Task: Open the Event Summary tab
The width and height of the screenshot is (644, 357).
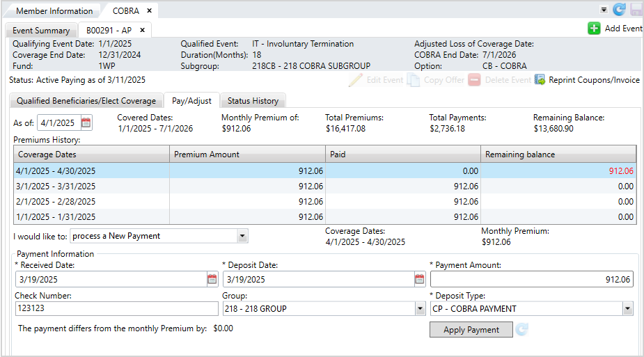Action: coord(41,31)
